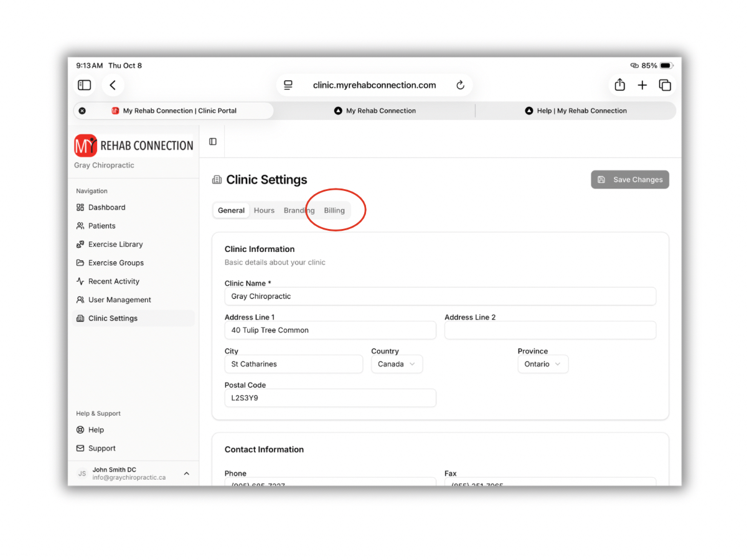This screenshot has height=560, width=747.
Task: Switch to Help | My Rehab Connection tab
Action: pyautogui.click(x=576, y=111)
